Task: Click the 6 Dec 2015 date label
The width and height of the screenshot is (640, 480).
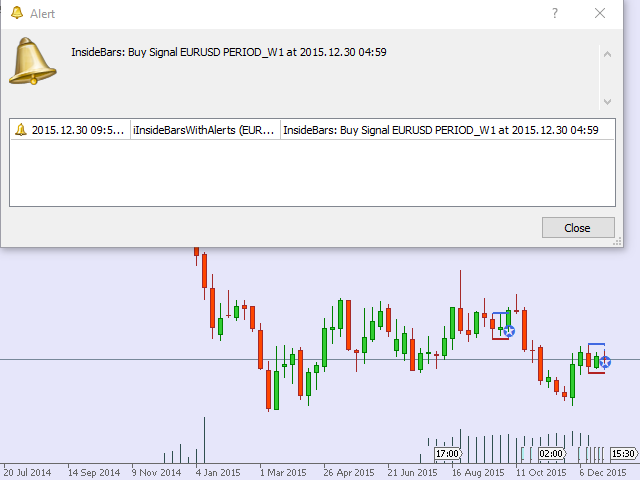Action: coord(603,473)
